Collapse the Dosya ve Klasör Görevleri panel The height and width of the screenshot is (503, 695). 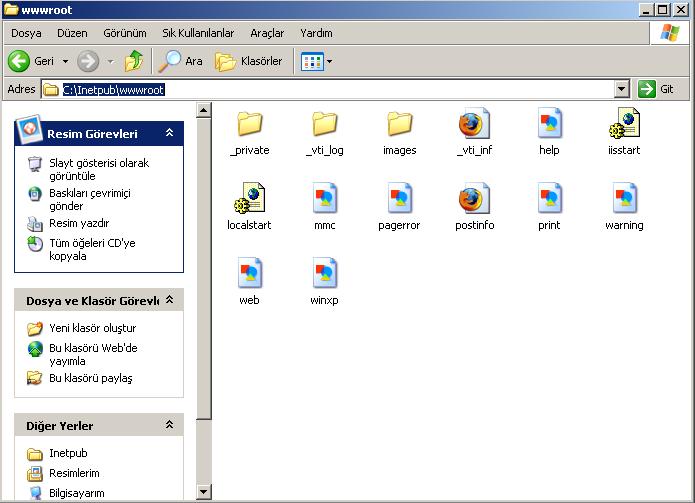[x=169, y=300]
